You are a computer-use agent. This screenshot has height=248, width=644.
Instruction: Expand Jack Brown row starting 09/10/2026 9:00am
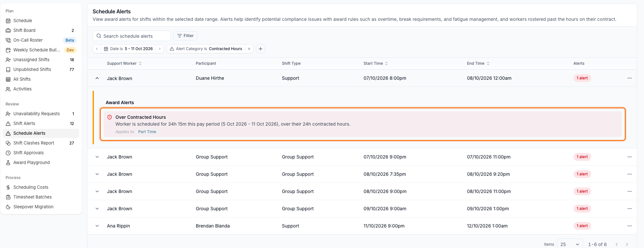click(x=97, y=209)
